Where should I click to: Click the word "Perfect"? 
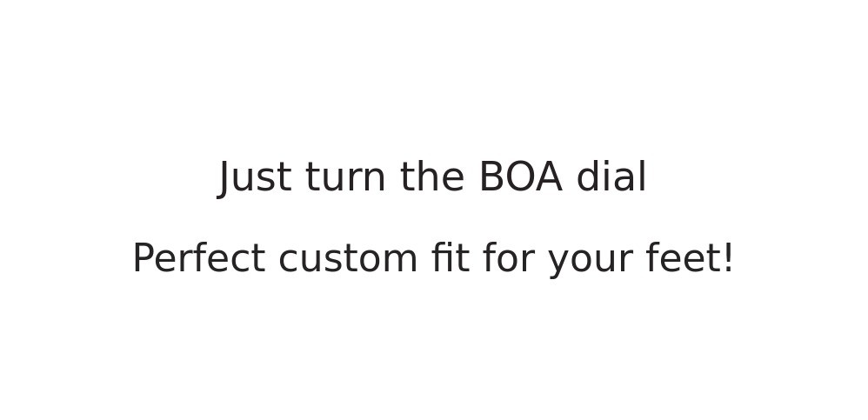pos(198,259)
